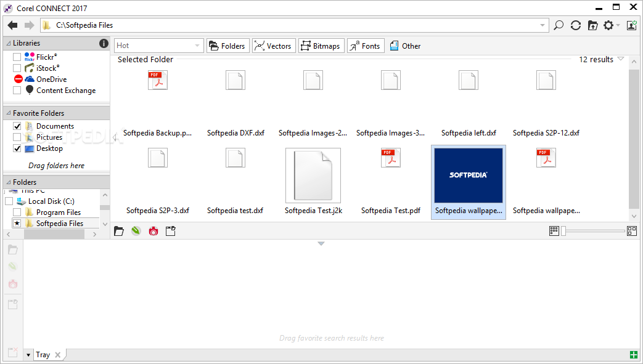
Task: Collapse the Favorite Folders panel
Action: (x=9, y=113)
